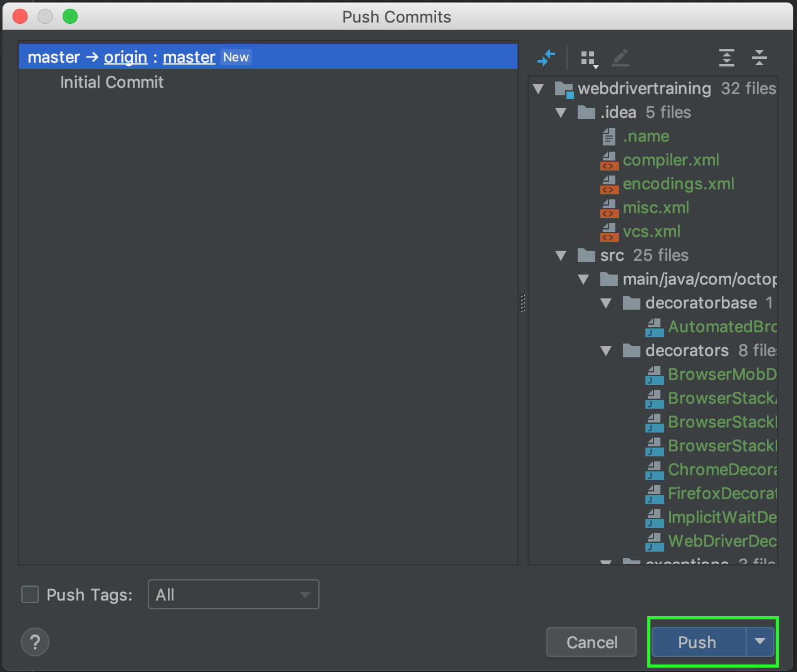Click the Edit Source pencil icon
This screenshot has width=797, height=672.
click(x=620, y=58)
